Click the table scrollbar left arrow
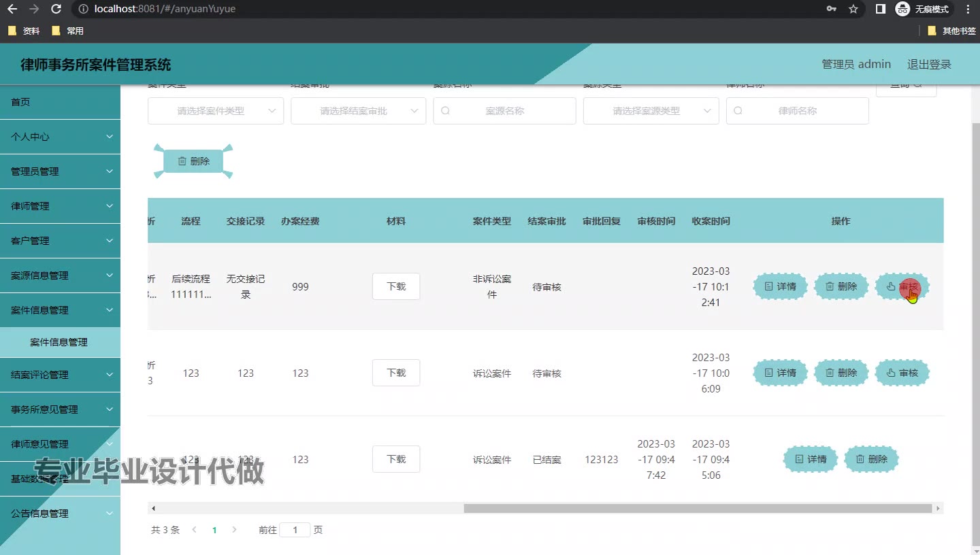This screenshot has width=980, height=555. pos(153,508)
